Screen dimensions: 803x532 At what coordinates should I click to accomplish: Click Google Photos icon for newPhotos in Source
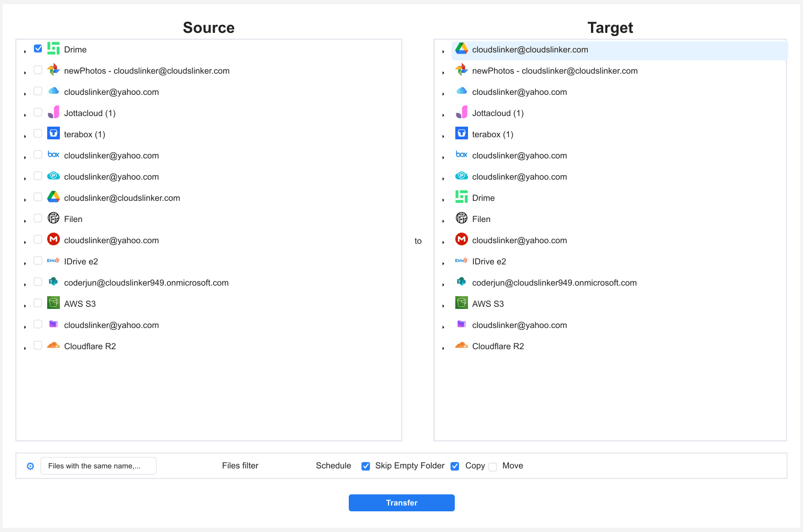54,70
